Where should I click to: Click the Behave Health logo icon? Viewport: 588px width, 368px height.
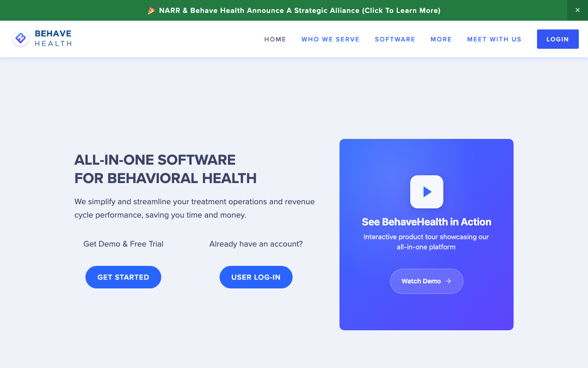pyautogui.click(x=20, y=38)
